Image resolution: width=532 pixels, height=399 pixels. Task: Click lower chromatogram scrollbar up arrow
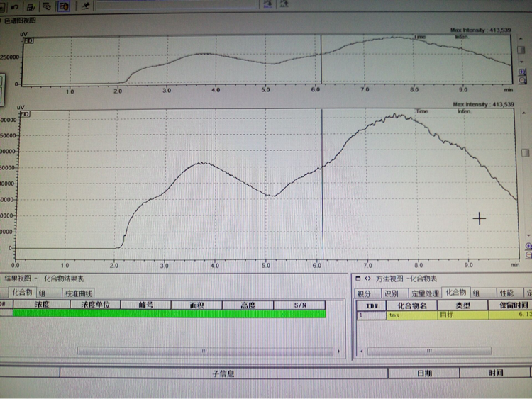click(x=524, y=113)
